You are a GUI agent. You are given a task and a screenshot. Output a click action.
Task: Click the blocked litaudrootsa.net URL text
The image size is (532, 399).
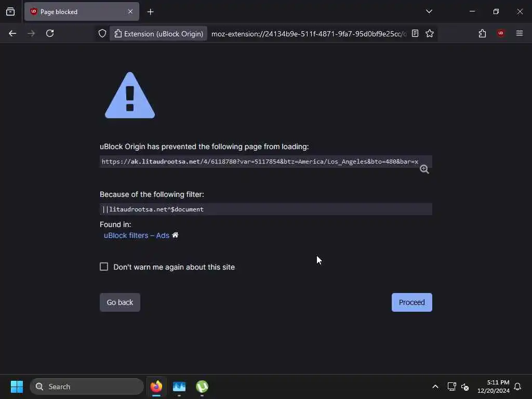pyautogui.click(x=260, y=162)
